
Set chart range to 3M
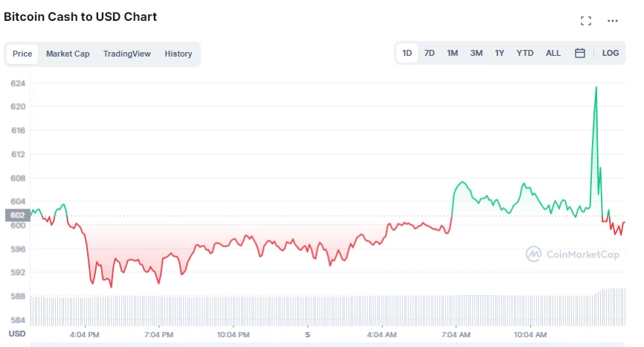[477, 53]
